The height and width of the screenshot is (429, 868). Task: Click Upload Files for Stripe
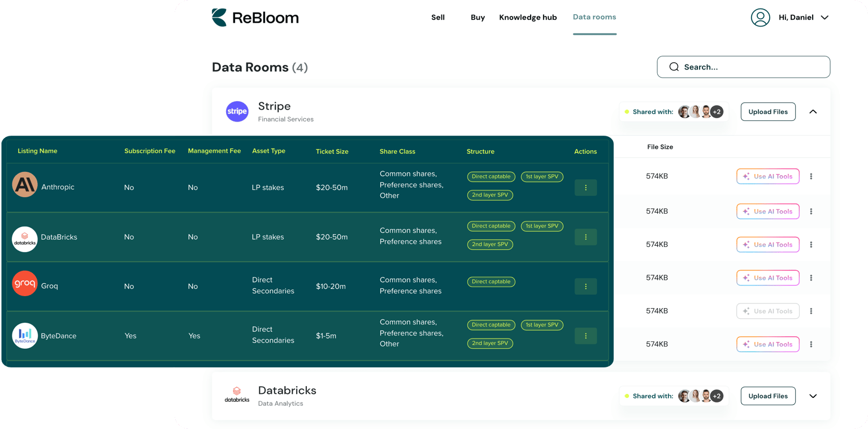(767, 112)
